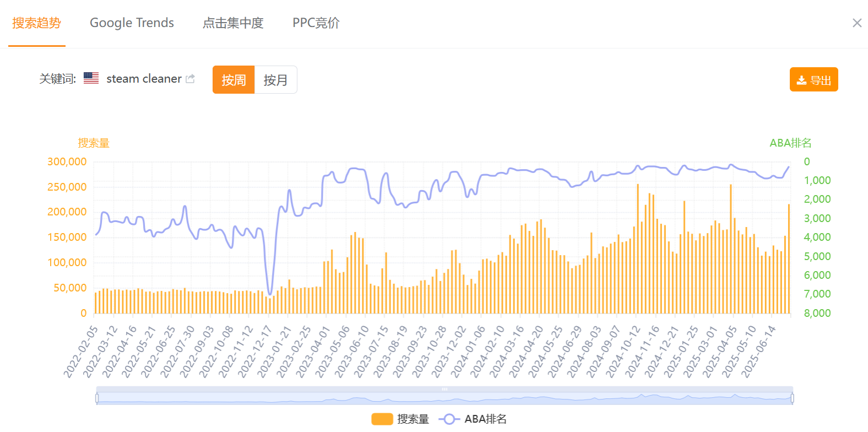Click the left handle of zoom slider
This screenshot has width=868, height=432.
click(x=97, y=398)
